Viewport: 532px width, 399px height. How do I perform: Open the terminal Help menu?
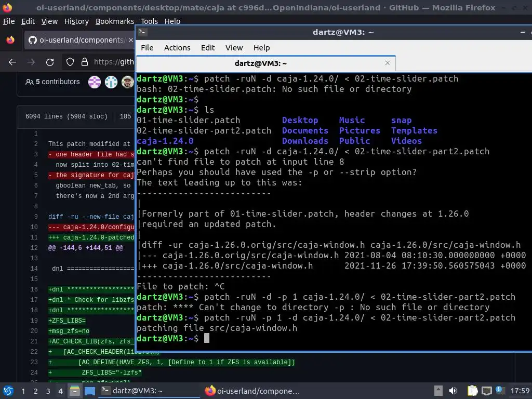point(262,48)
